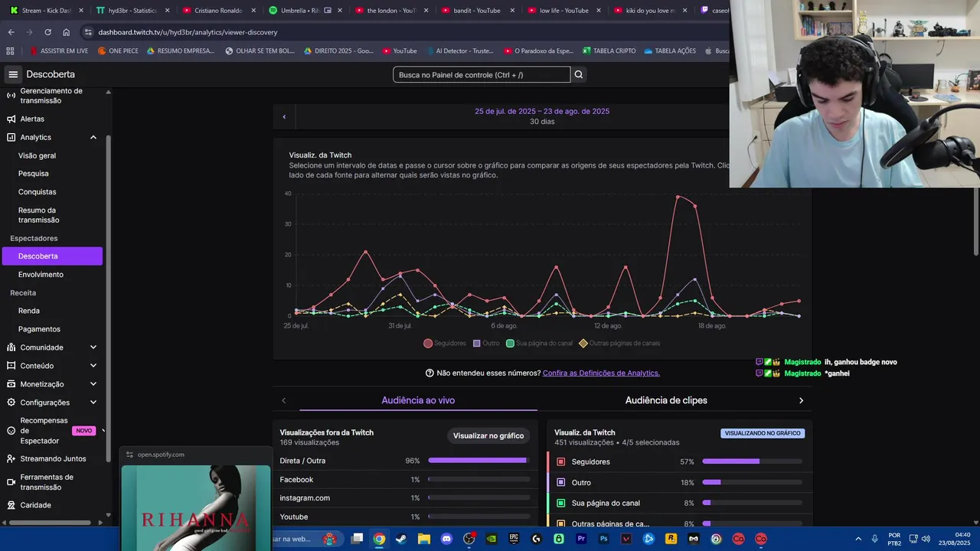Open the volume control in system tray
Image resolution: width=980 pixels, height=551 pixels.
coord(926,539)
